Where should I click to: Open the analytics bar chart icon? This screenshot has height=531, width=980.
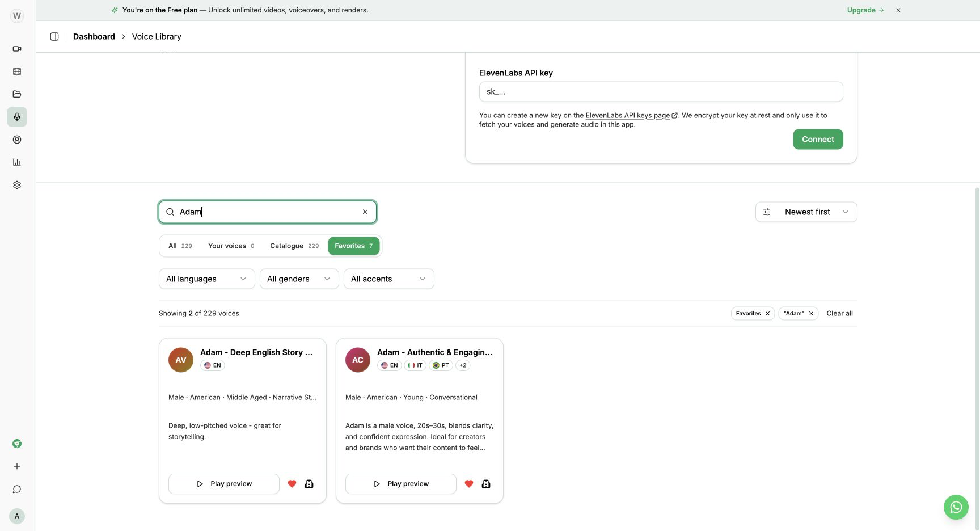coord(17,162)
